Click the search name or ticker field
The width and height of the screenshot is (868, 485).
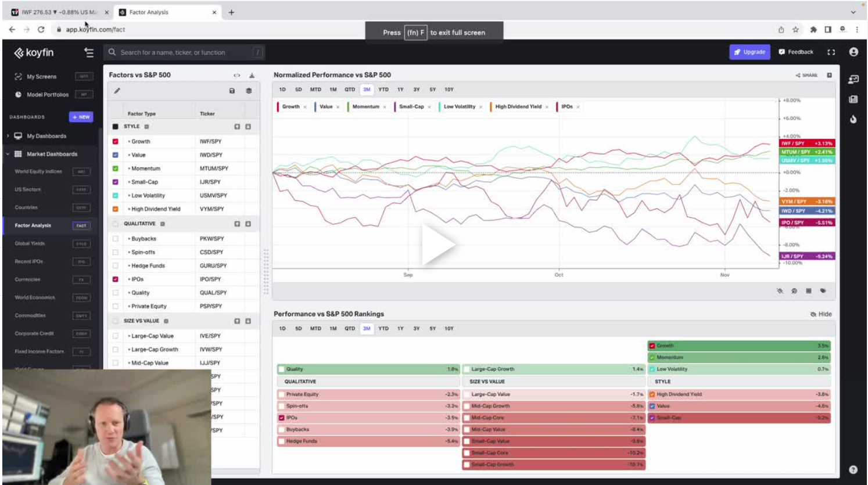(185, 52)
